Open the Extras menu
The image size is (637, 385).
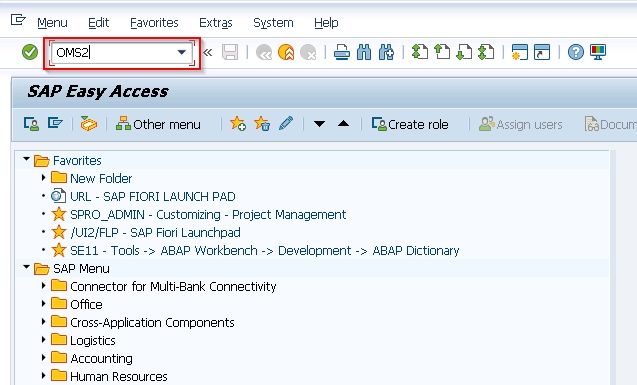(216, 23)
